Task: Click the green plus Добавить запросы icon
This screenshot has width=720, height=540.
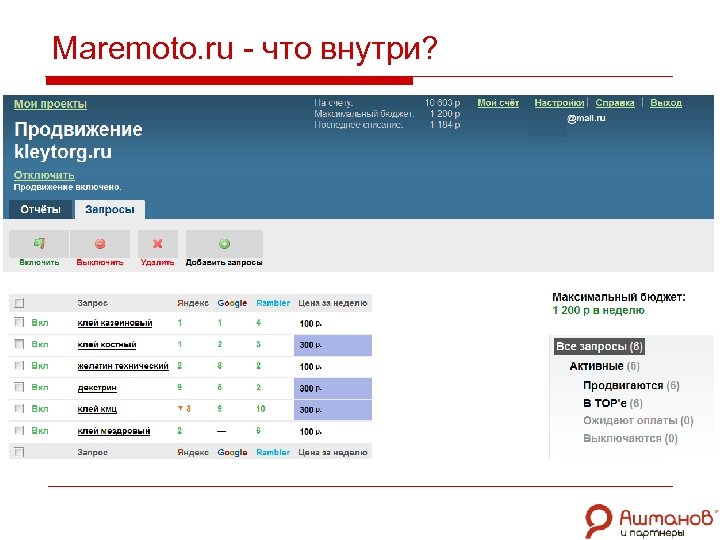Action: click(224, 244)
